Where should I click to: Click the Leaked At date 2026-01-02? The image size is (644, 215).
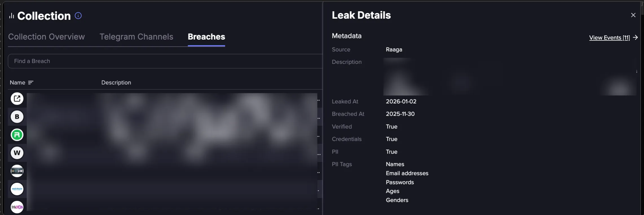pos(401,101)
